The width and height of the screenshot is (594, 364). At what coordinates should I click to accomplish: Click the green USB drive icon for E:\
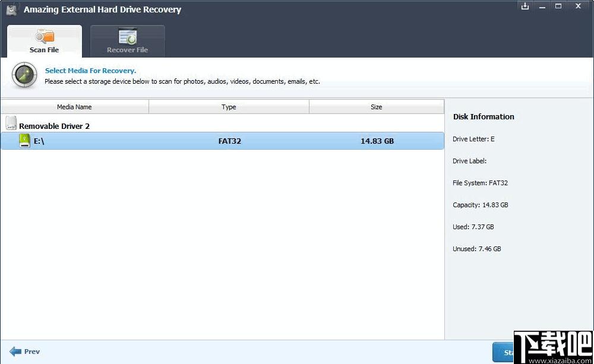pyautogui.click(x=24, y=141)
